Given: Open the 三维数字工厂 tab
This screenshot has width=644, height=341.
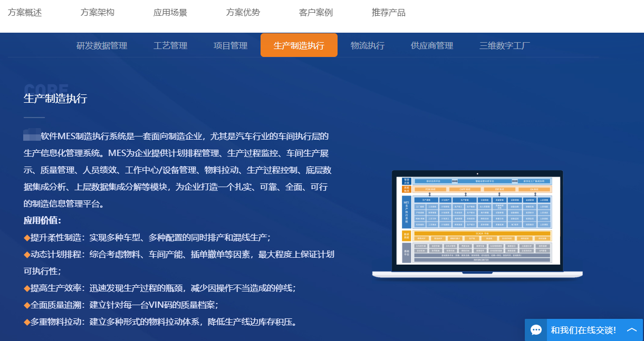Looking at the screenshot, I should [504, 45].
